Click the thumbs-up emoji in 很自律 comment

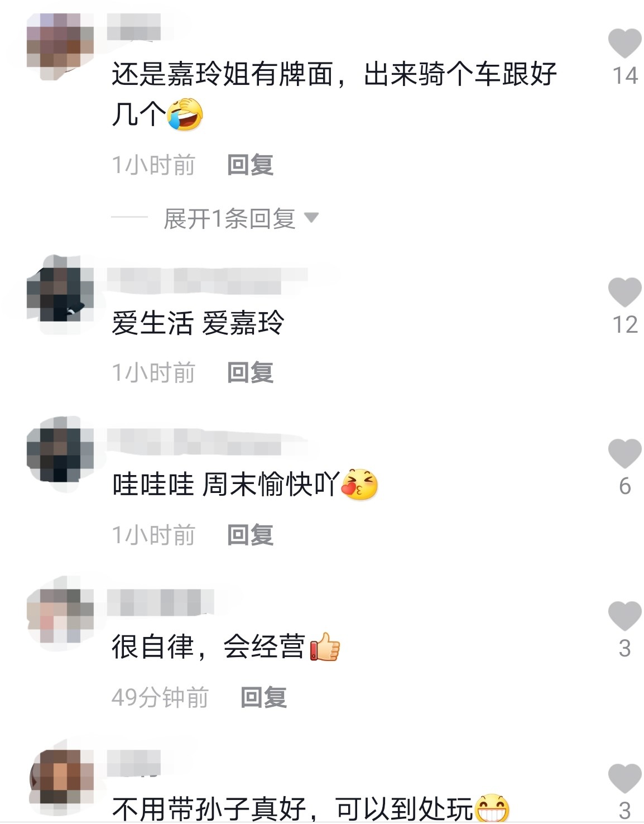pyautogui.click(x=324, y=647)
